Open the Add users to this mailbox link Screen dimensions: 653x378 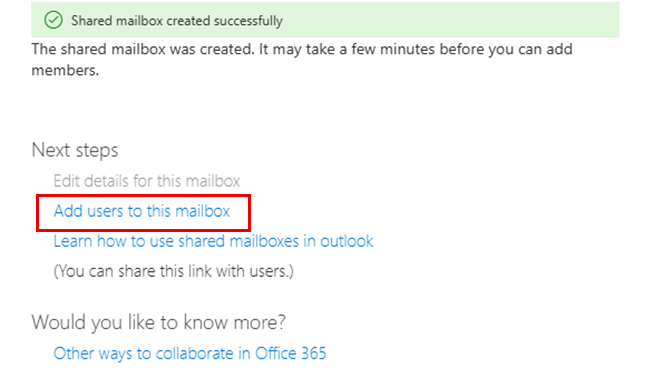(142, 211)
